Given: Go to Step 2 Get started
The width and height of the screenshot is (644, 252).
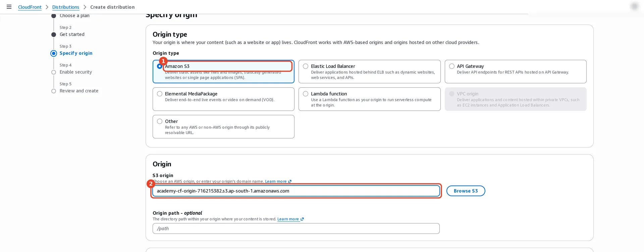Looking at the screenshot, I should click(x=72, y=34).
